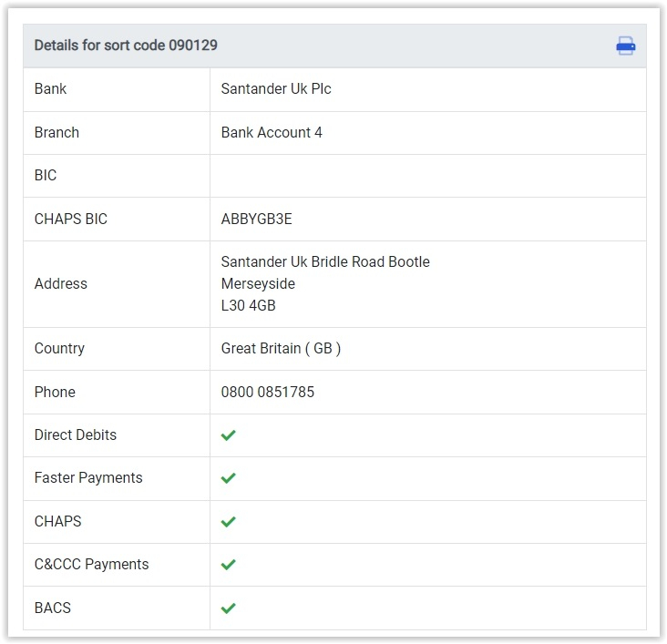Click the C&CCC Payments row label
The image size is (667, 644).
pos(91,564)
